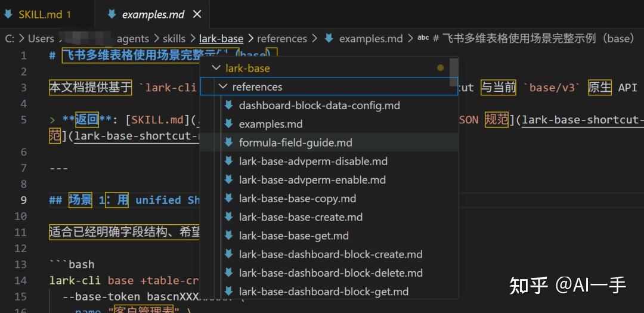This screenshot has width=644, height=313.
Task: Click the `base/v3` code text on line 3
Action: (552, 88)
